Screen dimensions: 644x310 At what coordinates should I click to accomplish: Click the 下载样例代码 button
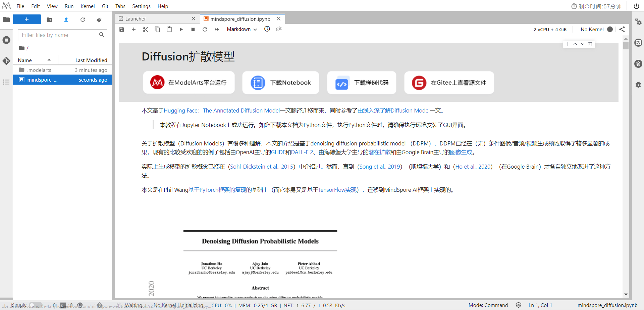(x=362, y=83)
